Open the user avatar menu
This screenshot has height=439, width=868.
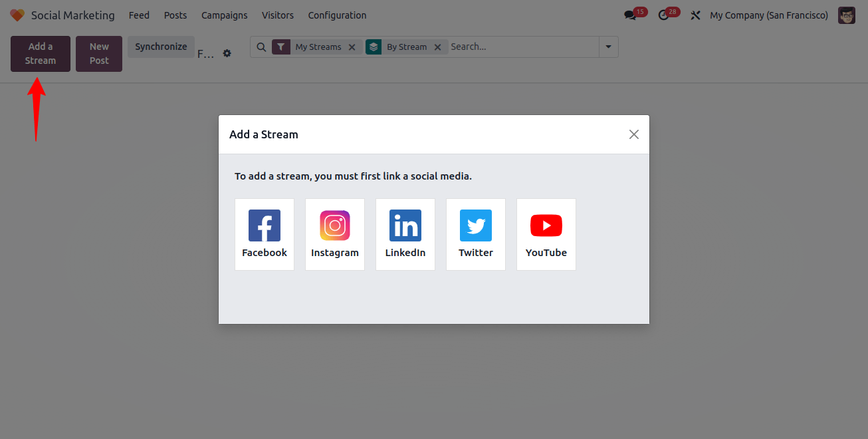[x=847, y=15]
